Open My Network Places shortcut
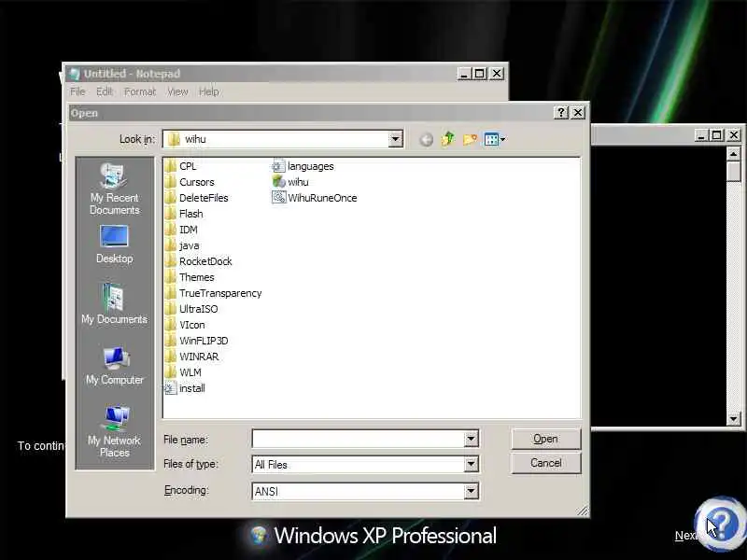Image resolution: width=747 pixels, height=560 pixels. (x=114, y=431)
